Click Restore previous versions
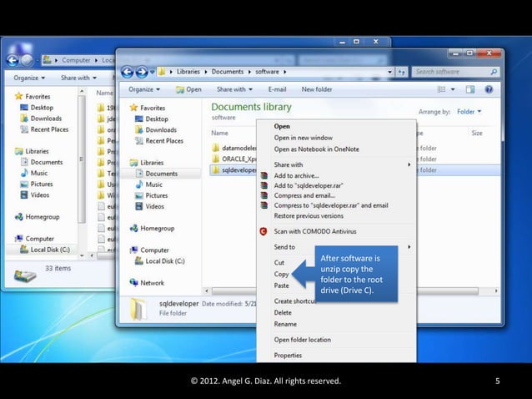The height and width of the screenshot is (399, 532). click(x=309, y=216)
